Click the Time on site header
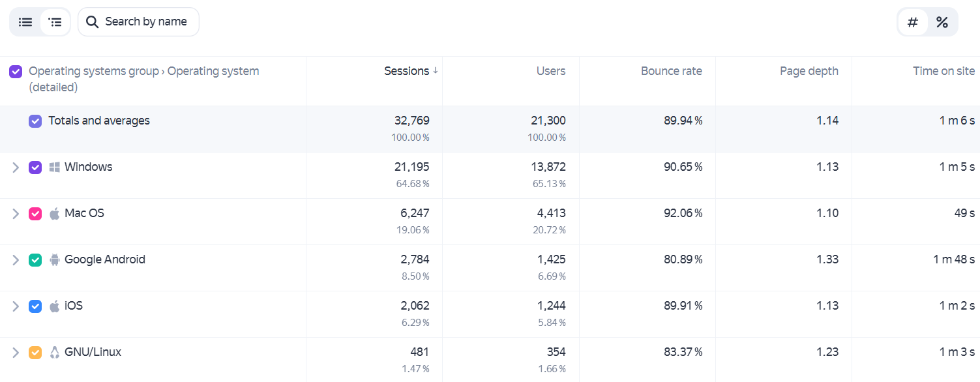The image size is (980, 382). (944, 71)
